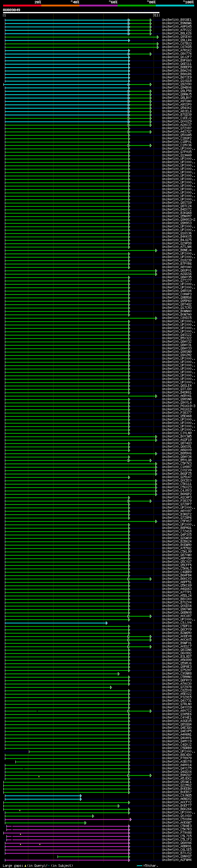Click the white query length bar
The width and height of the screenshot is (197, 868).
click(x=81, y=13)
